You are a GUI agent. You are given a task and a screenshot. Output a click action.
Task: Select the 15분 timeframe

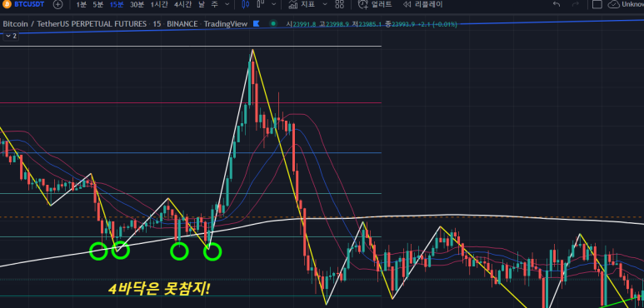(117, 4)
